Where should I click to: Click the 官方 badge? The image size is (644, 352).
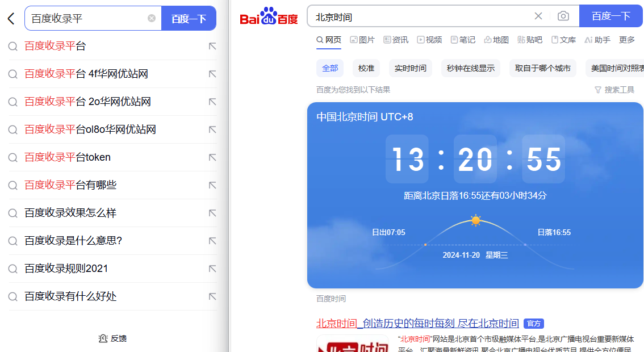[x=533, y=324]
